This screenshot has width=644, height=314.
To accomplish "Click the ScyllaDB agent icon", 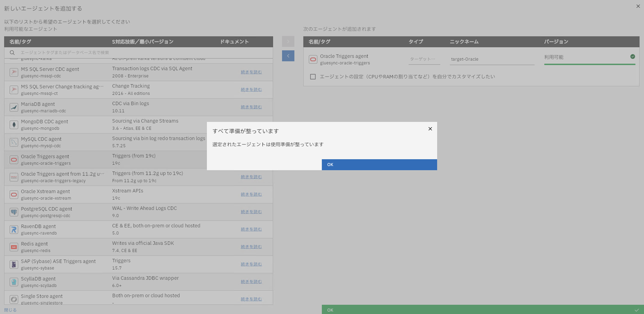I will 14,282.
